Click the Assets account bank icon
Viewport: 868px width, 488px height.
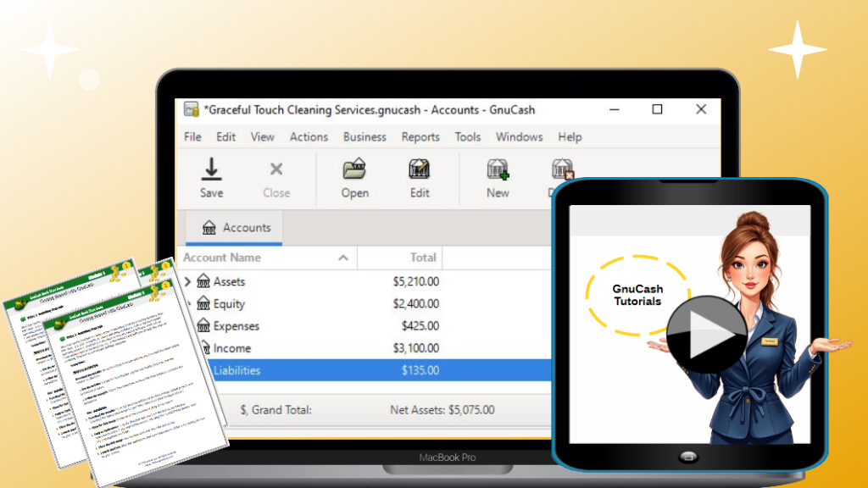pos(203,281)
